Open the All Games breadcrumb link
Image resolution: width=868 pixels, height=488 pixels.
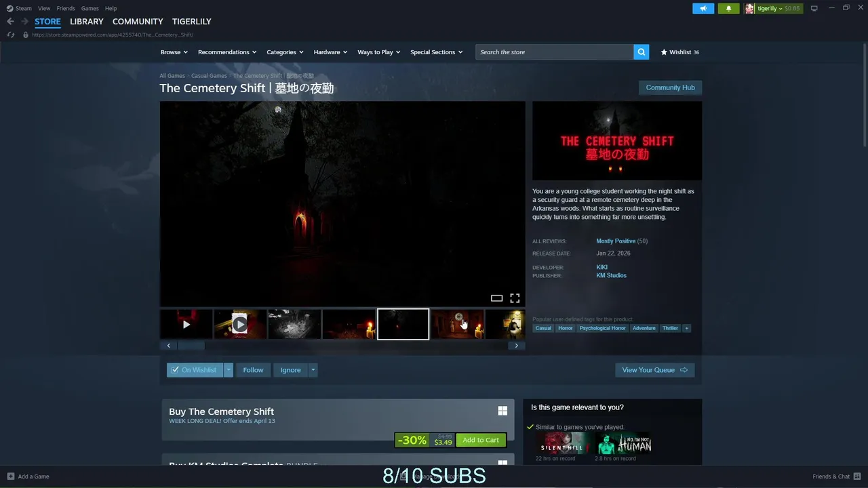(x=172, y=76)
